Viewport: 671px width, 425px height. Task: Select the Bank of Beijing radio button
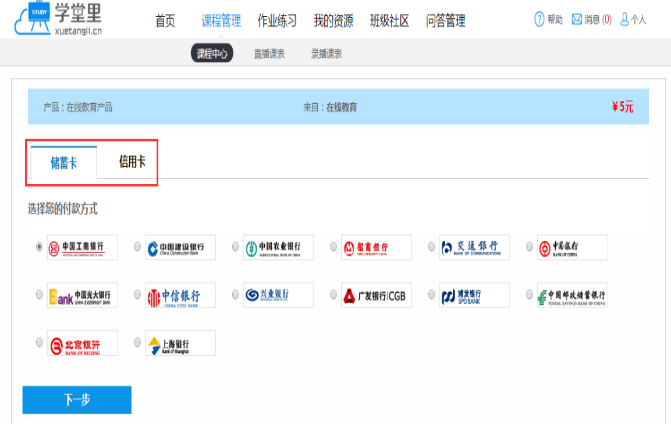coord(39,342)
